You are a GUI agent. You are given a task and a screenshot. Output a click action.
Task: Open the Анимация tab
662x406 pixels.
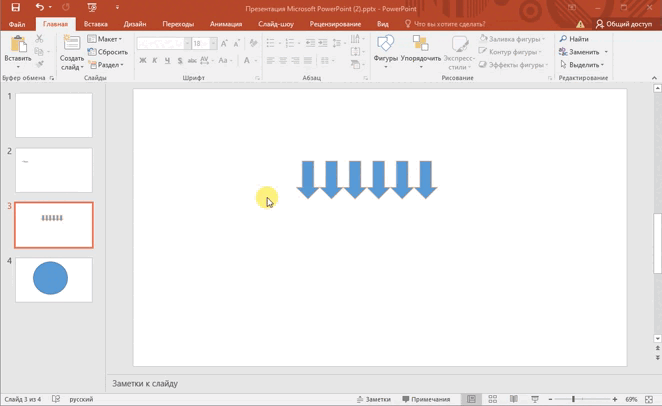click(226, 24)
